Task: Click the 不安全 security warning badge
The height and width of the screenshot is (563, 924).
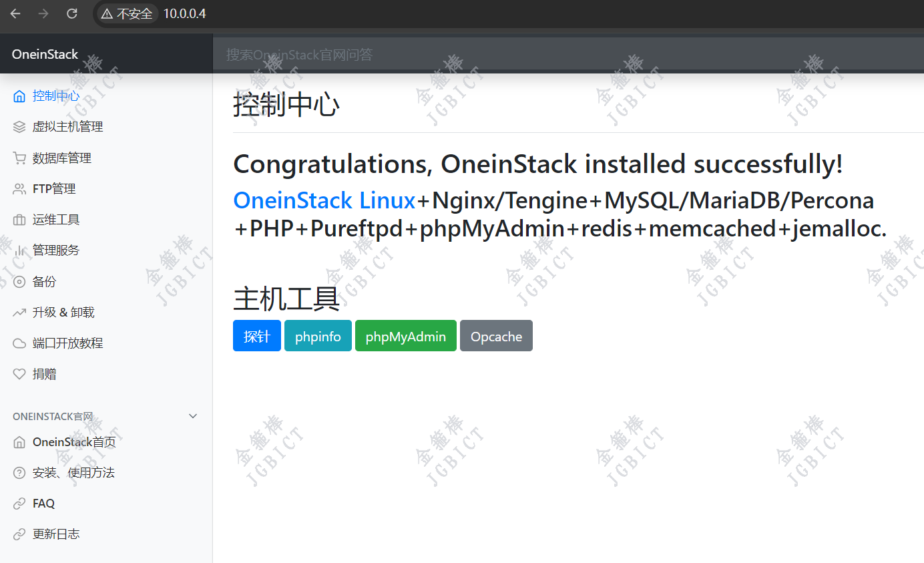Action: click(x=127, y=13)
